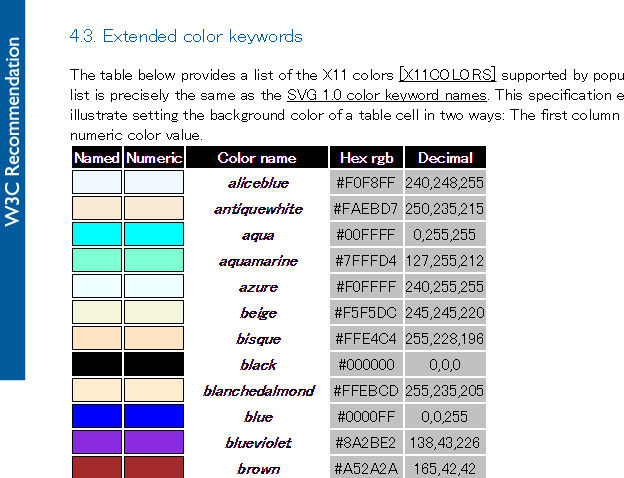Click the Named column header

(x=97, y=158)
